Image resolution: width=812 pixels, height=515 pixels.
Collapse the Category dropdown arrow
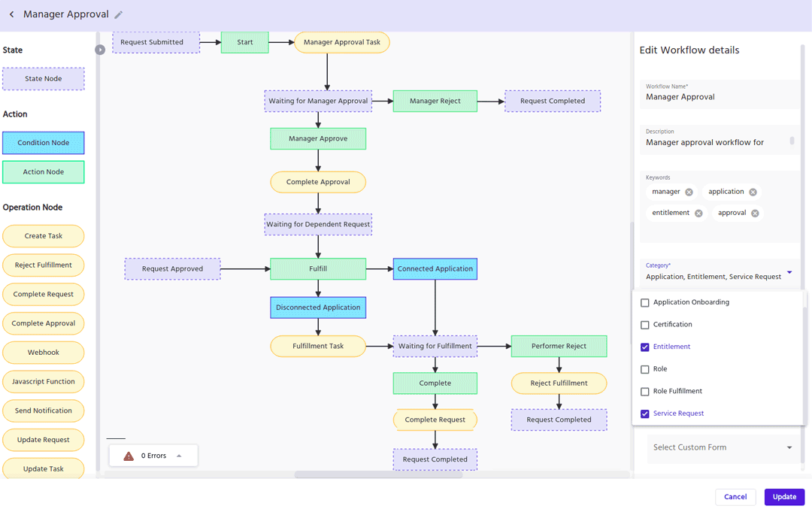[789, 272]
